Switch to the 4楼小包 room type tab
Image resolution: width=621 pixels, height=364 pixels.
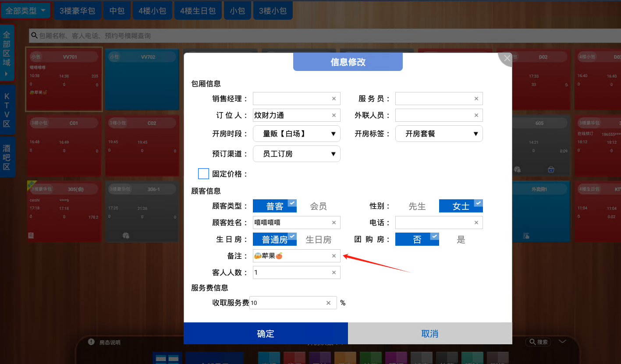point(152,11)
